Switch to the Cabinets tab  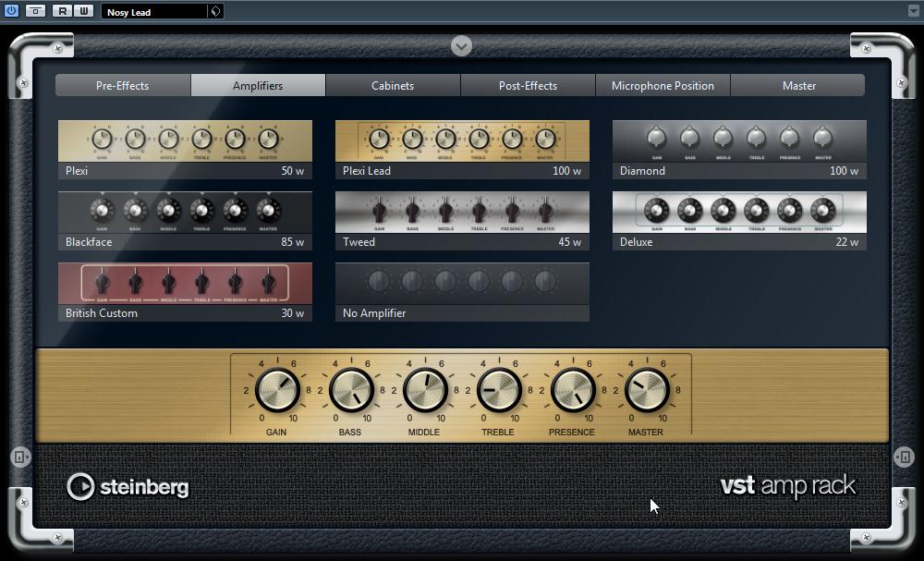(393, 85)
